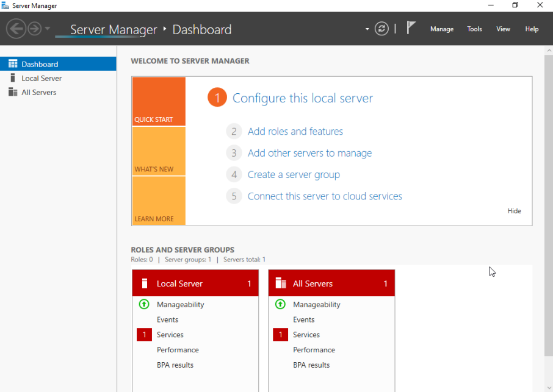Viewport: 553px width, 392px height.
Task: Click the step 5 number circle
Action: (234, 196)
